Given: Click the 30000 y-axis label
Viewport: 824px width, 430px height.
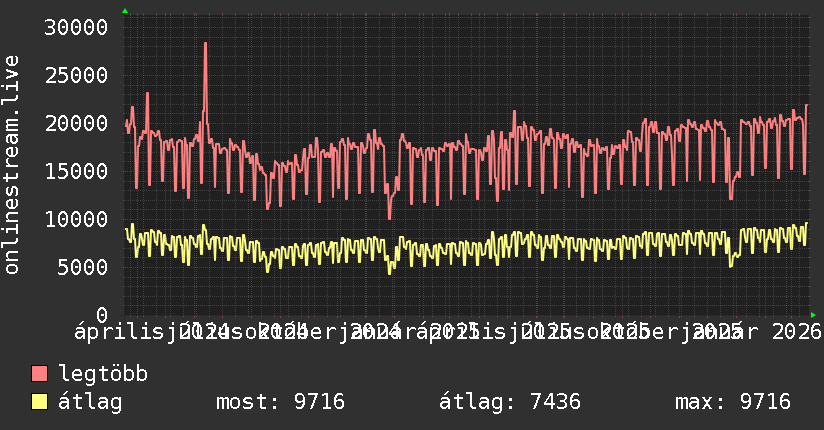Looking at the screenshot, I should pyautogui.click(x=76, y=27).
